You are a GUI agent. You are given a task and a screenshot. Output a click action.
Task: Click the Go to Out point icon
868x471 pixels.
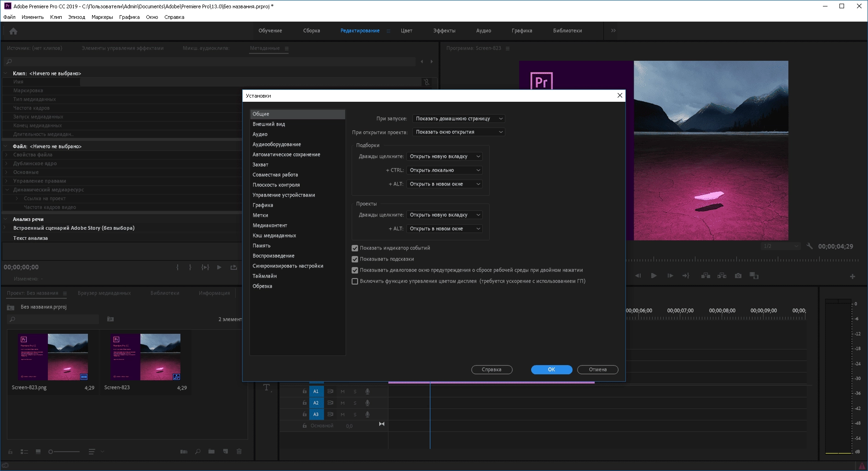[686, 276]
